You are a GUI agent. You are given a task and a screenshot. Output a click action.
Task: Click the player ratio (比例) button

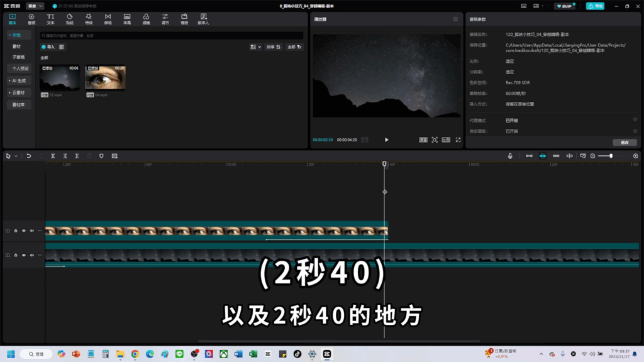tap(446, 140)
